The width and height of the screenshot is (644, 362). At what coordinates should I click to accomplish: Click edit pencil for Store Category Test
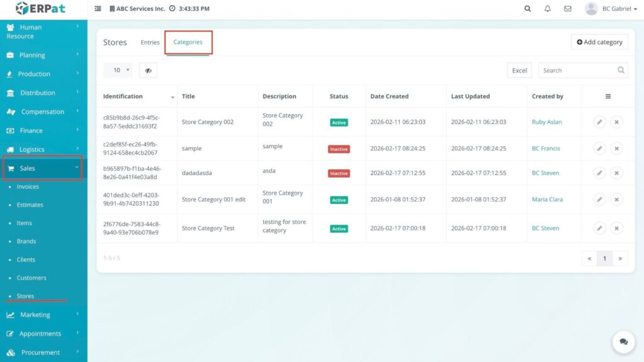tap(600, 229)
